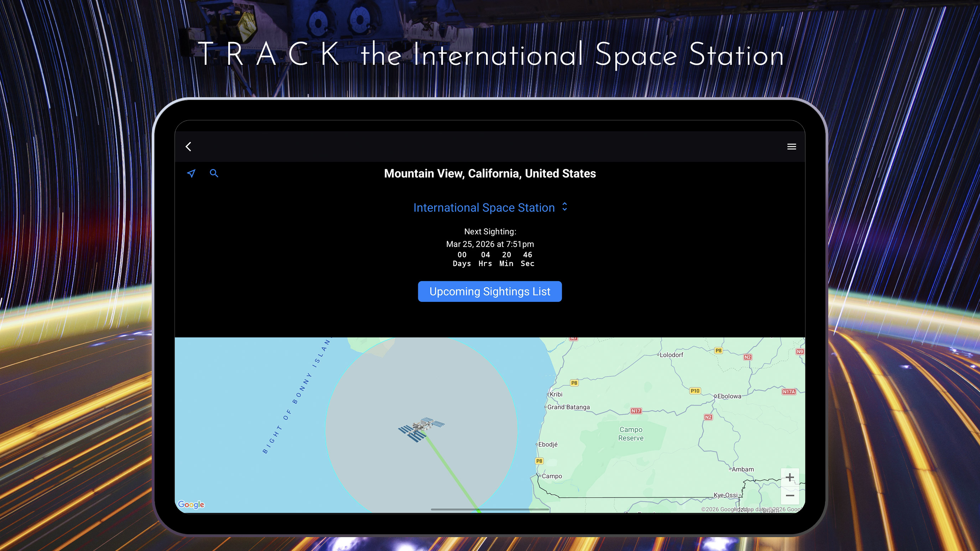Open the location search magnifier

pos(214,173)
